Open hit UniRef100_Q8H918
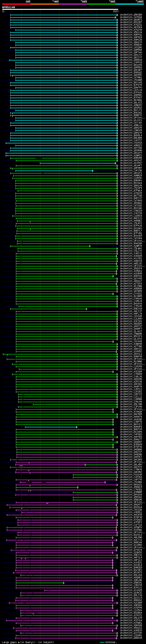 click(x=131, y=60)
